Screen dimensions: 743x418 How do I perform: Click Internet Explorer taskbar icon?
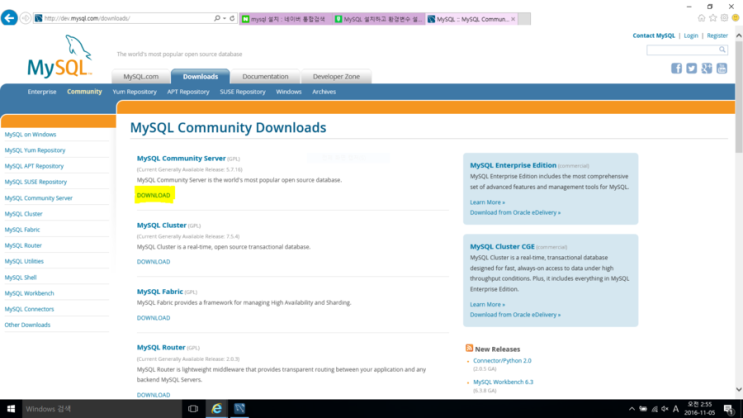[217, 409]
